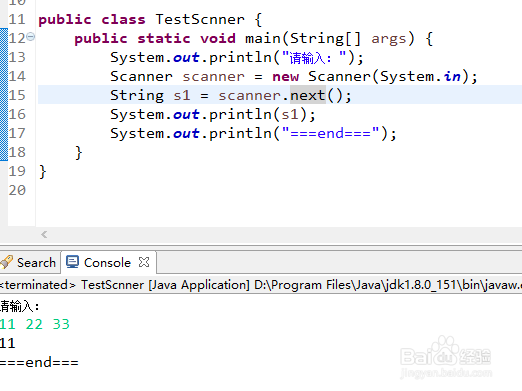This screenshot has height=391, width=522.
Task: Click the args parameter
Action: [389, 39]
